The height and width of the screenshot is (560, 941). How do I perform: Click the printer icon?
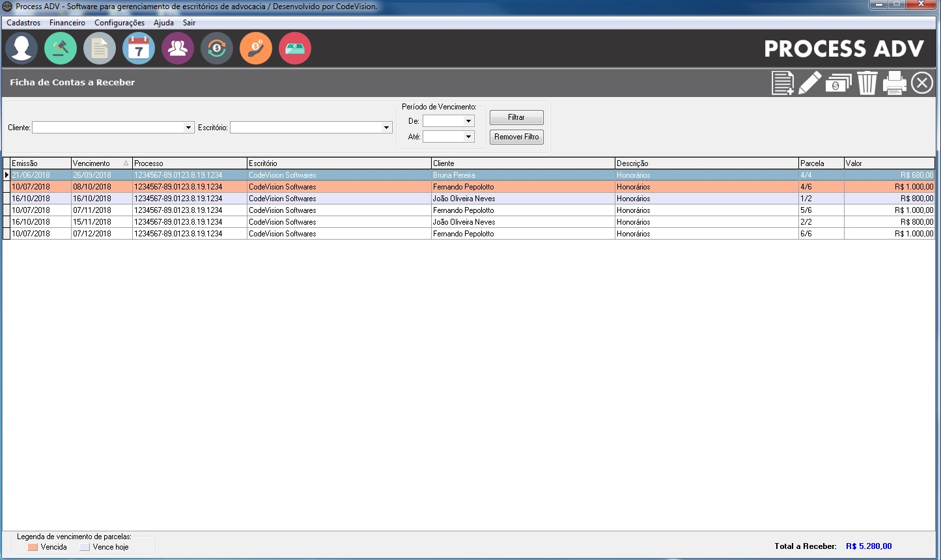pos(894,83)
